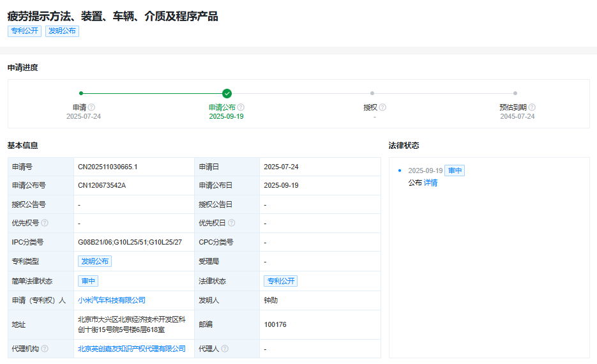Click the help icon next to 代理人
Image resolution: width=597 pixels, height=364 pixels.
tap(225, 349)
